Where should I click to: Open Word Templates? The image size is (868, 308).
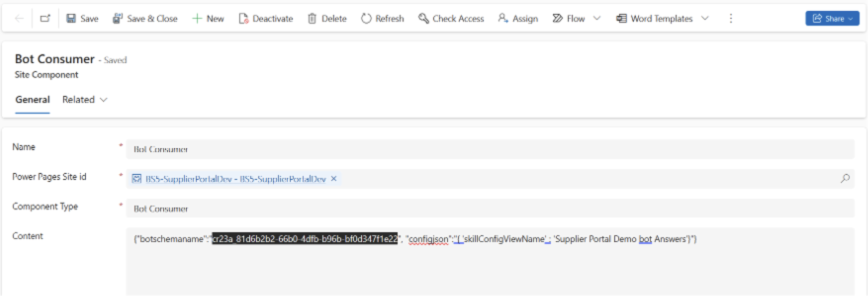click(654, 18)
